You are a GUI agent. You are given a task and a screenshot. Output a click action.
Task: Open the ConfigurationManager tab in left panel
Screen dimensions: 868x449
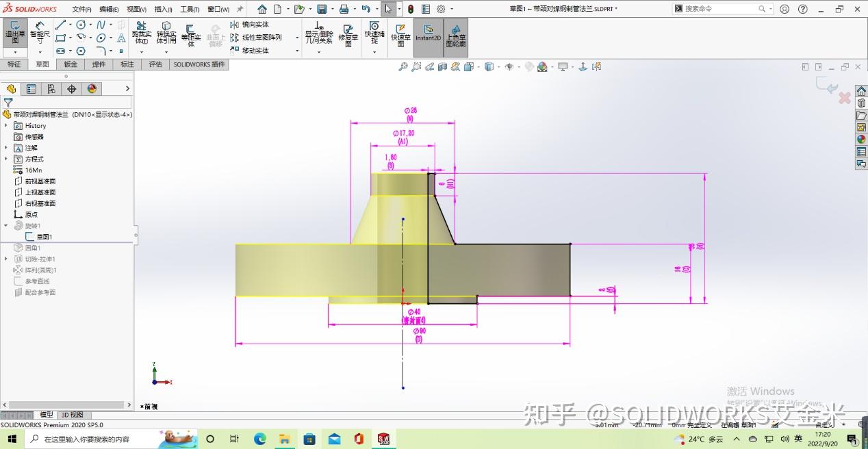coord(51,89)
